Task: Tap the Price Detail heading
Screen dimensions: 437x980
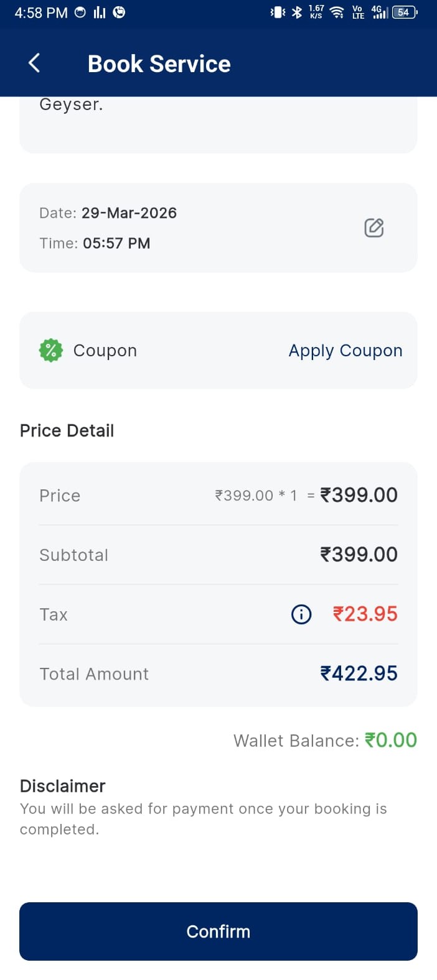Action: pyautogui.click(x=67, y=430)
